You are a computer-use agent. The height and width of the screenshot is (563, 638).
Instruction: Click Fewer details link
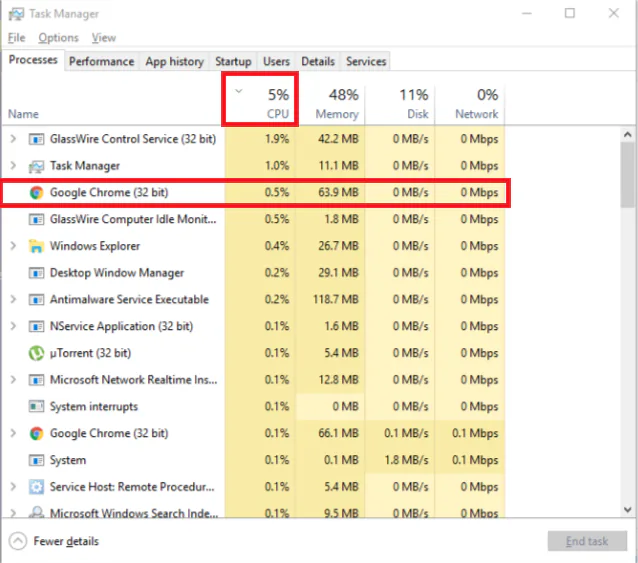pos(66,541)
